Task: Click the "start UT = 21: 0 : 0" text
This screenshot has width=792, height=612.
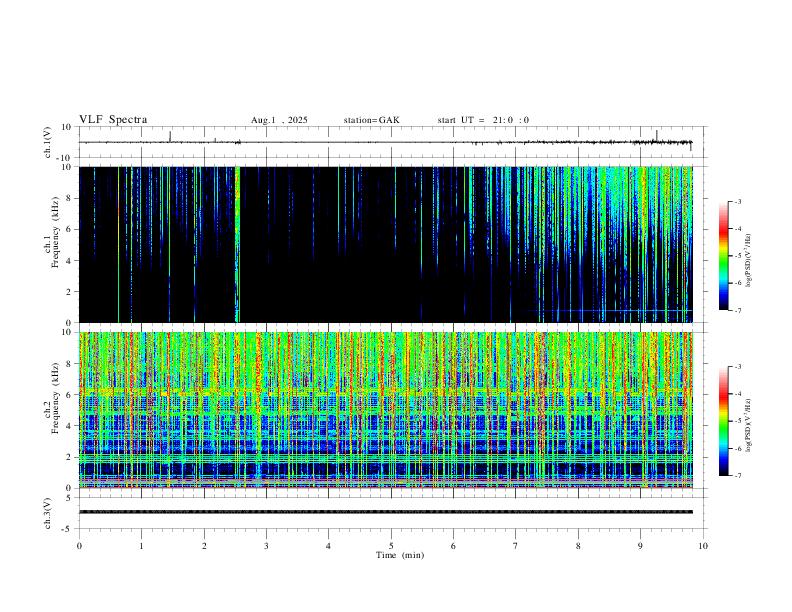Action: [483, 120]
